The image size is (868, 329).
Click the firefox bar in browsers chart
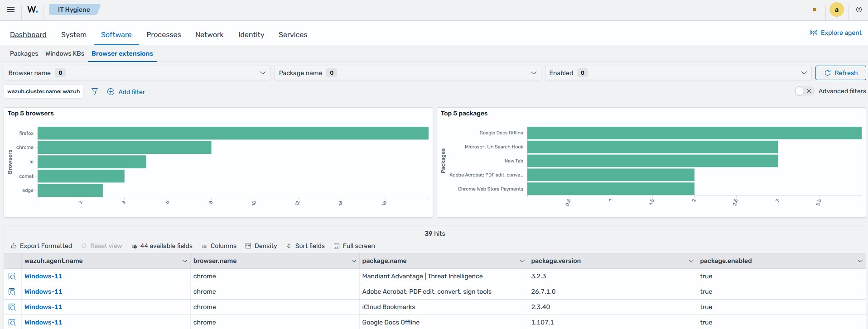(x=233, y=133)
